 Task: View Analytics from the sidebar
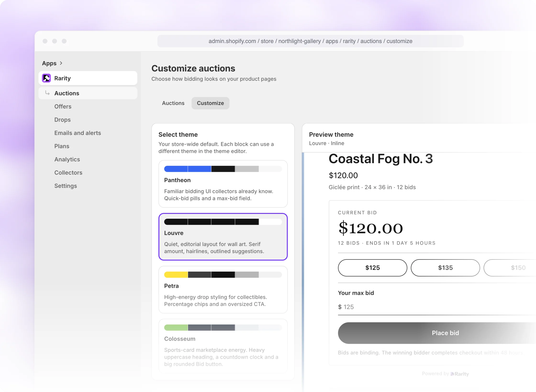pos(67,159)
